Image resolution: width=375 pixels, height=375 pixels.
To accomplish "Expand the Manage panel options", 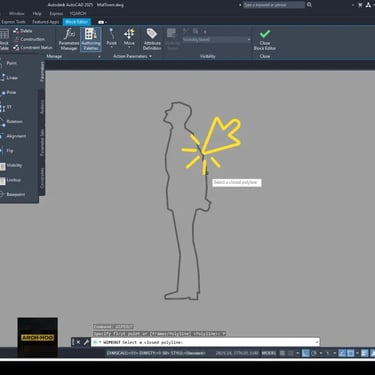I will [99, 57].
